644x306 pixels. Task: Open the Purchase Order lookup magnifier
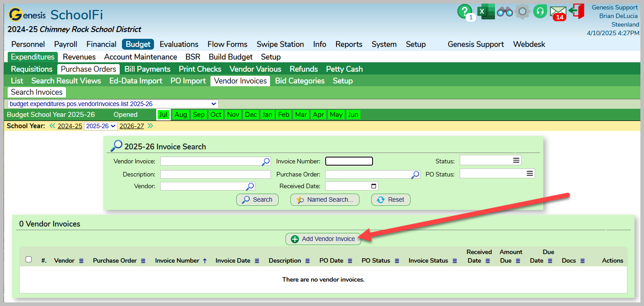(415, 175)
